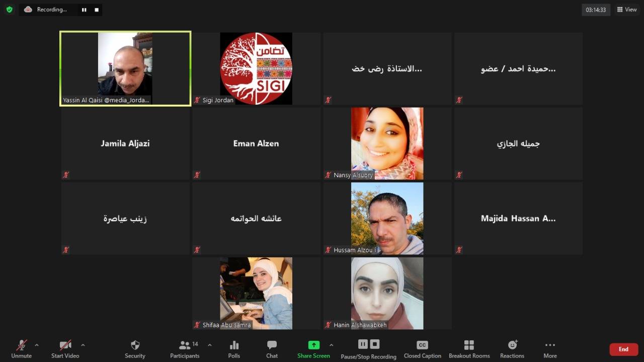Open Breakout Rooms

click(x=468, y=347)
